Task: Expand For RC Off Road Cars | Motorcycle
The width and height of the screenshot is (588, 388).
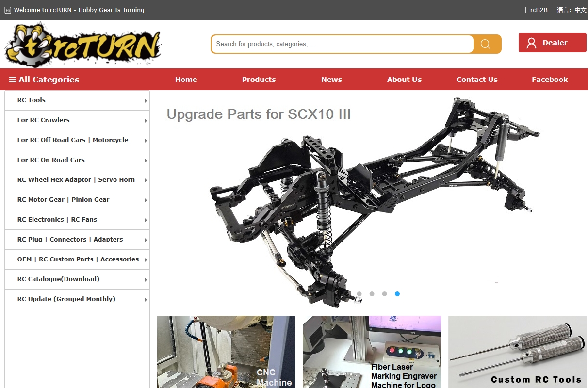Action: point(77,140)
